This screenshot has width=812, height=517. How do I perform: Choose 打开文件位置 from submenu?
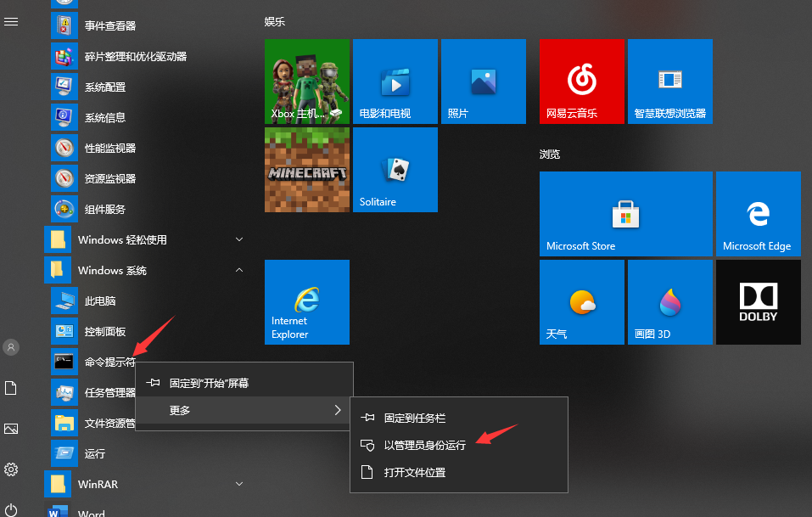tap(459, 472)
